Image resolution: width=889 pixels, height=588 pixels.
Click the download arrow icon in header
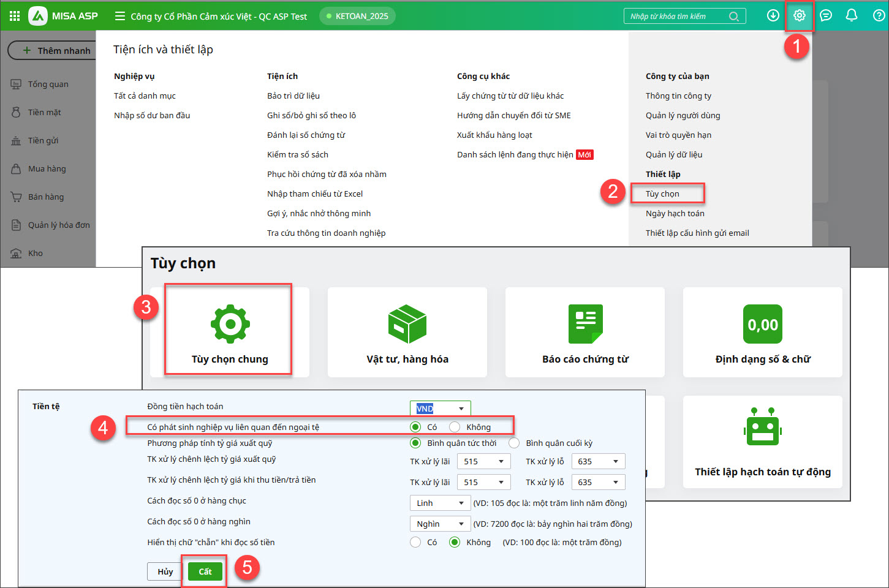pos(773,16)
